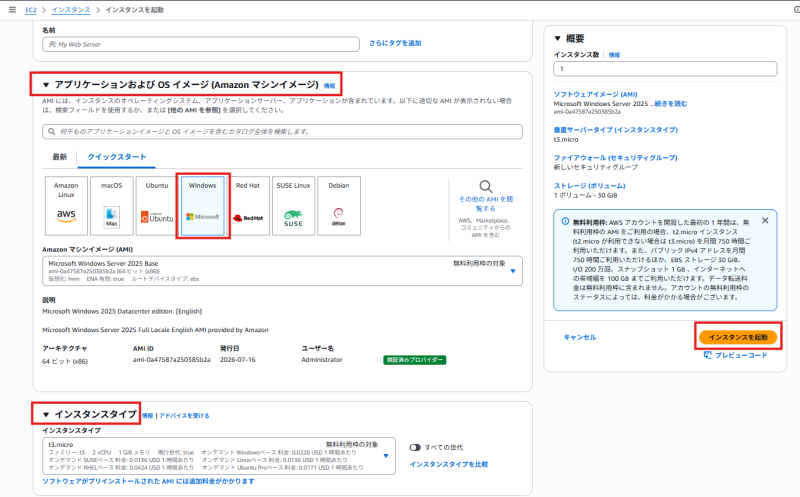Open the Preview code link
800x497 pixels.
741,355
